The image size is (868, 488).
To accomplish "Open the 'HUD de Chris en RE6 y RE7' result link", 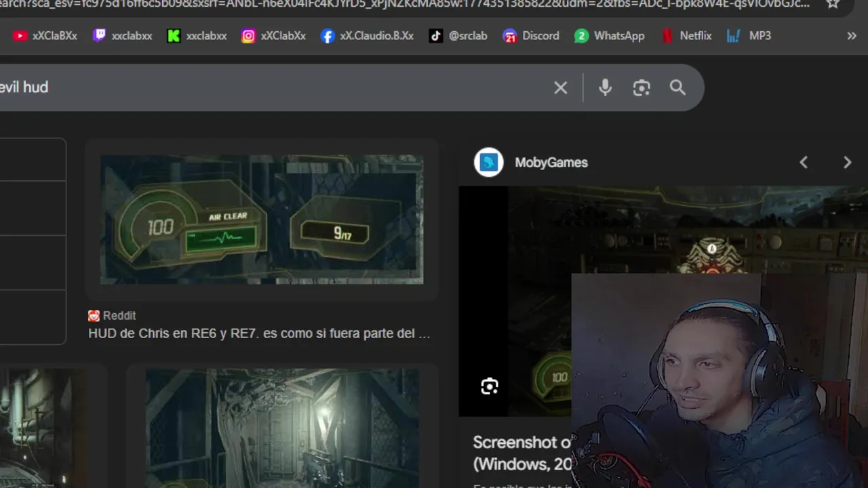I will pyautogui.click(x=259, y=333).
